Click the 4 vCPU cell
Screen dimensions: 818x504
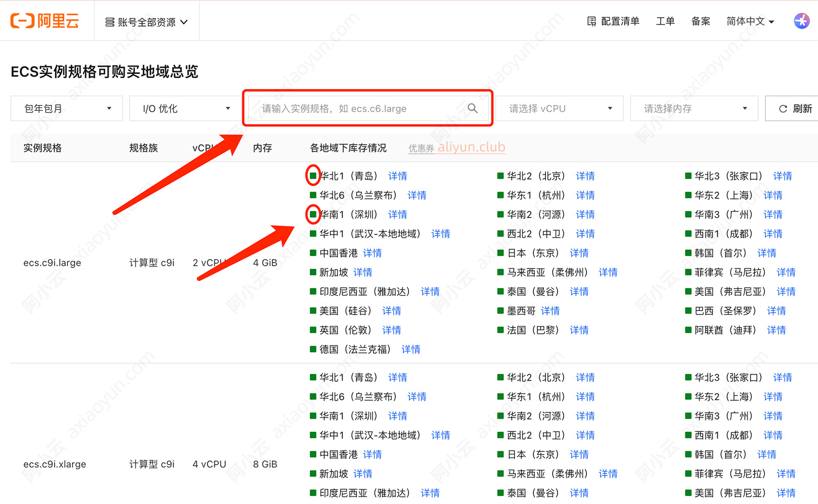coord(209,464)
